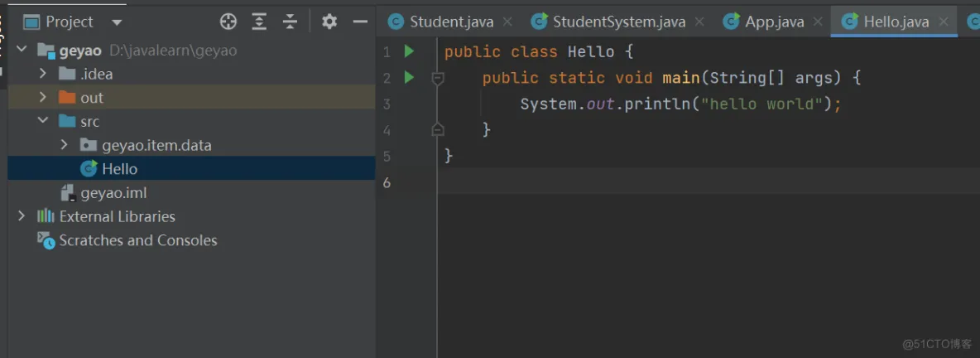This screenshot has width=980, height=358.
Task: Open the Project view dropdown
Action: pyautogui.click(x=117, y=22)
